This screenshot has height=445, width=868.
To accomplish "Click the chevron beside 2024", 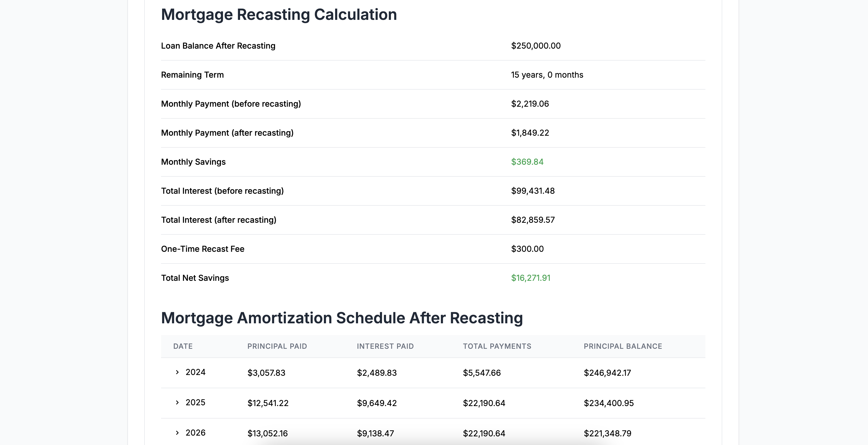I will [x=177, y=372].
